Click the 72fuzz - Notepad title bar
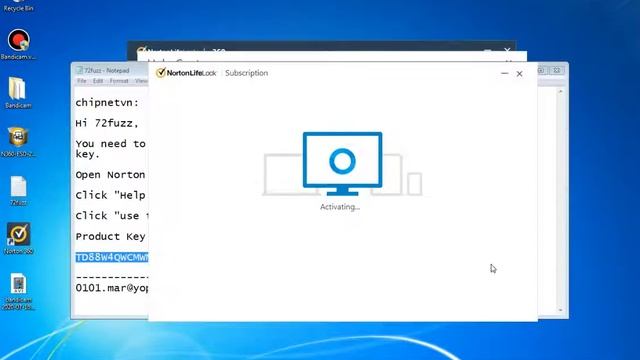The width and height of the screenshot is (640, 360). 107,70
